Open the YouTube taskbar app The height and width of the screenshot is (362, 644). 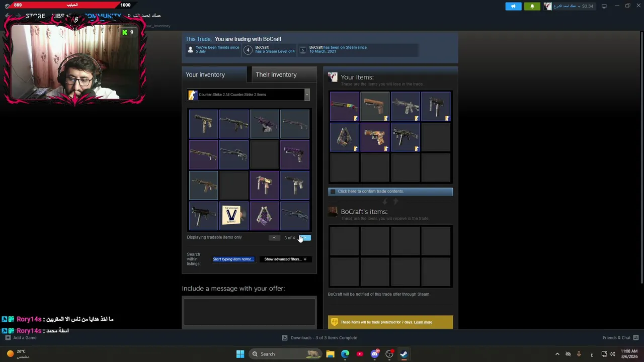[x=360, y=354]
